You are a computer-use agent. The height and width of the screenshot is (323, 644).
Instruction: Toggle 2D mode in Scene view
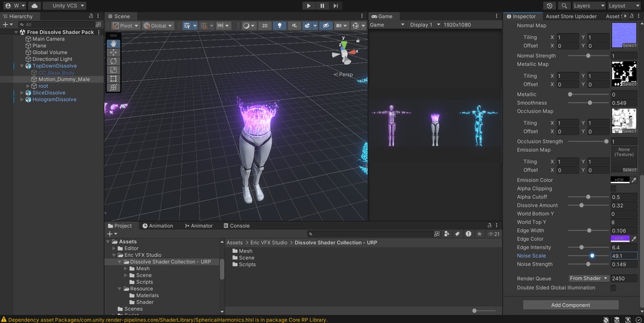click(x=265, y=25)
